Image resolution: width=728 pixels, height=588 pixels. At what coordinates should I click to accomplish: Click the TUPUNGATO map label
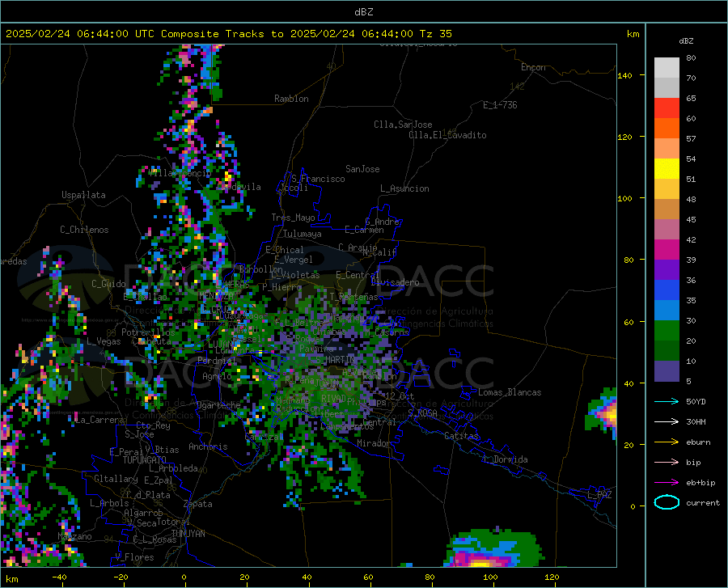[x=145, y=460]
